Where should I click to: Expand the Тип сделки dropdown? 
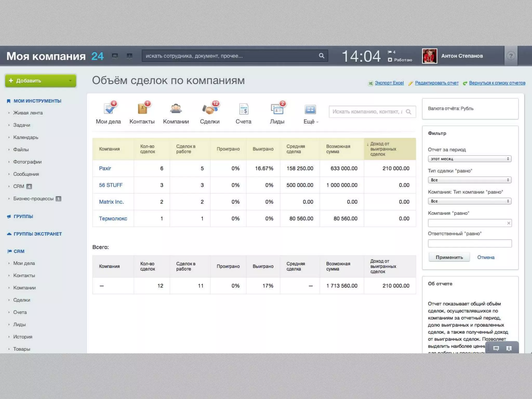tap(469, 180)
